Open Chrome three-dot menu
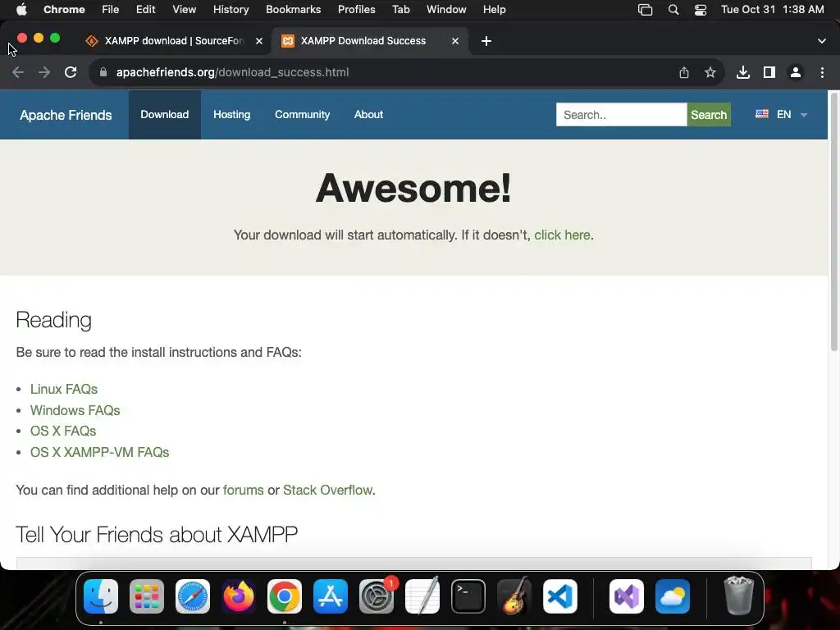This screenshot has height=630, width=840. 822,72
